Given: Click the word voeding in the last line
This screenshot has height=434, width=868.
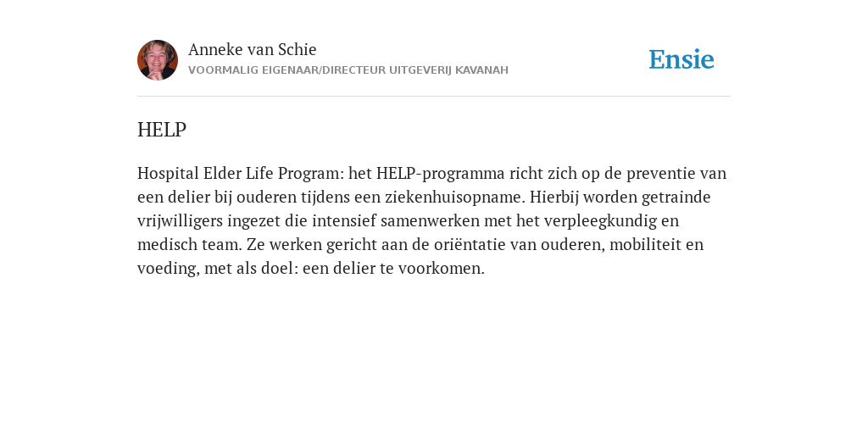Looking at the screenshot, I should coord(167,269).
